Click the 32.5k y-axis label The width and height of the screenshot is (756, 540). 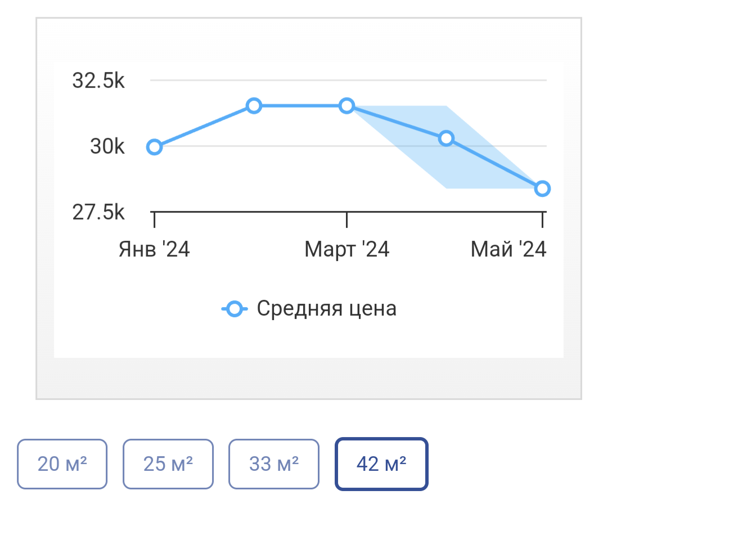point(98,80)
